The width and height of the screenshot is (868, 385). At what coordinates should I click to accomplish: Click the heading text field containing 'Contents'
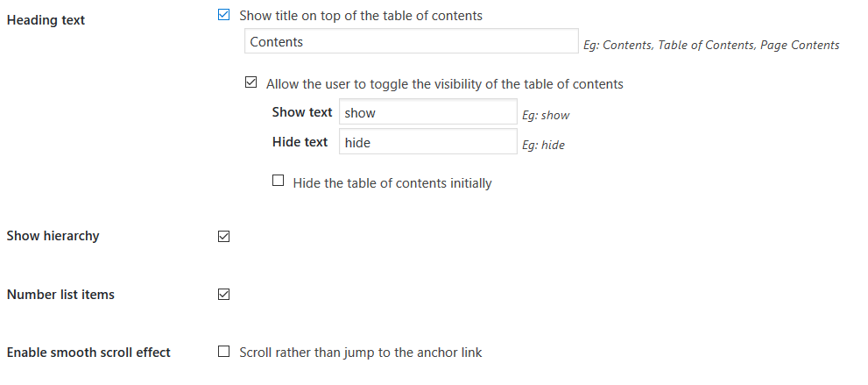(411, 41)
